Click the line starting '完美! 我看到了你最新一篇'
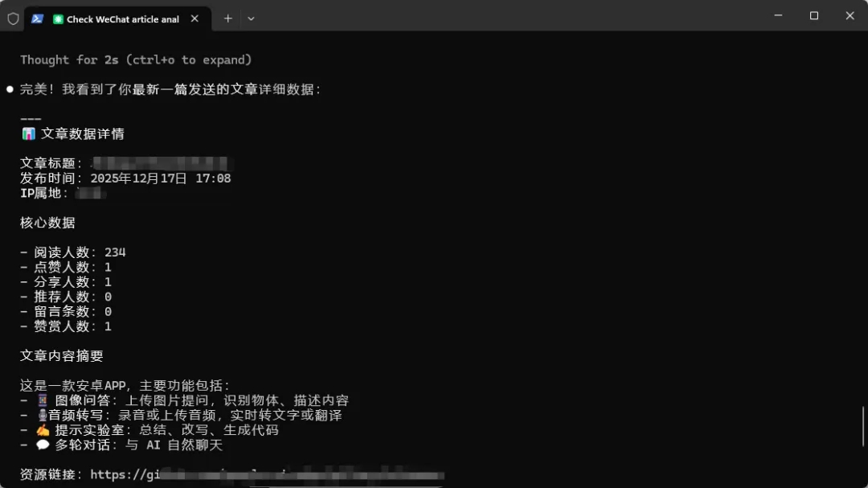The image size is (868, 488). pyautogui.click(x=170, y=89)
